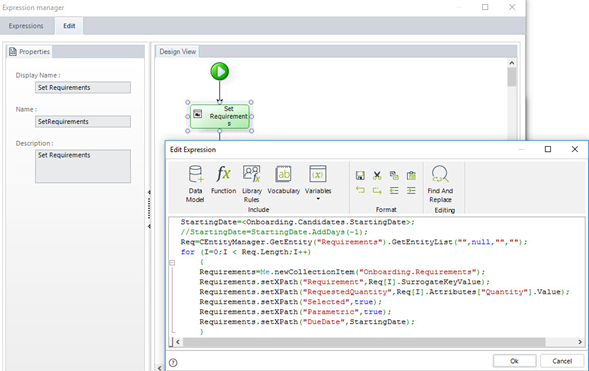589x371 pixels.
Task: Click Cancel in Edit Expression
Action: pyautogui.click(x=562, y=361)
